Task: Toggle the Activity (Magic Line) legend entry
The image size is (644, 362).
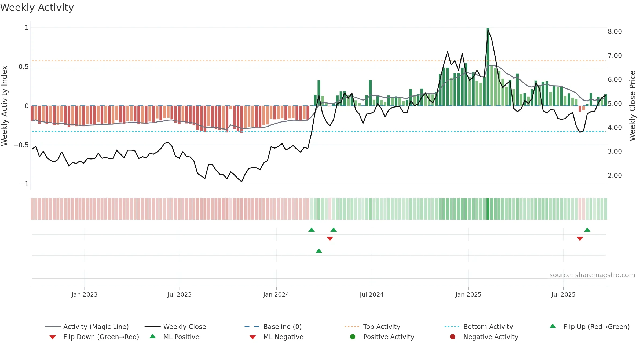Action: pyautogui.click(x=87, y=327)
